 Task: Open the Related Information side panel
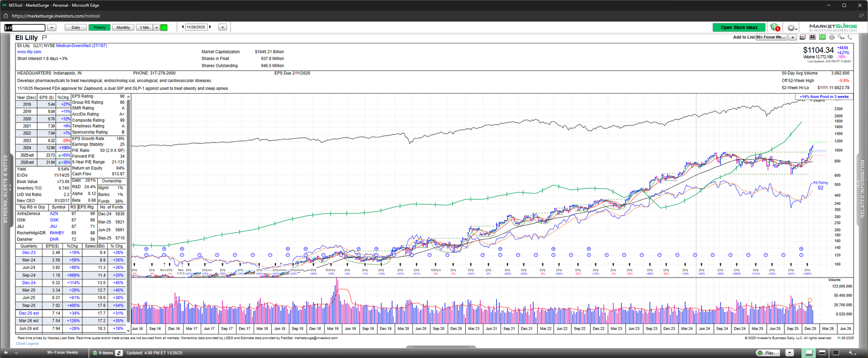tap(862, 189)
